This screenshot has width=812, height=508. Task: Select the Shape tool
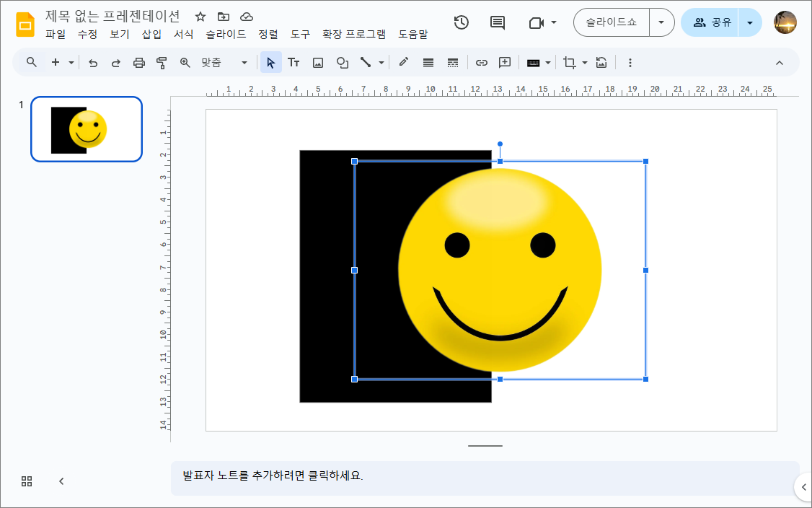(x=342, y=63)
